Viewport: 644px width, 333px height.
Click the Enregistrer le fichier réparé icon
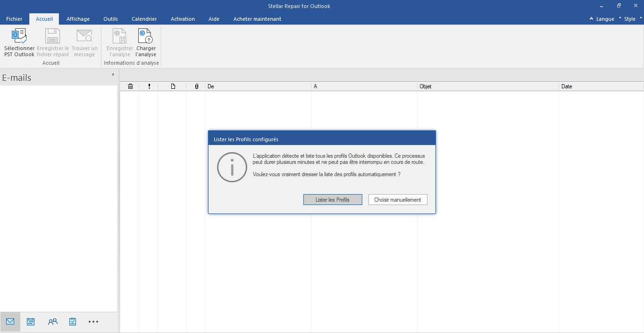point(52,36)
